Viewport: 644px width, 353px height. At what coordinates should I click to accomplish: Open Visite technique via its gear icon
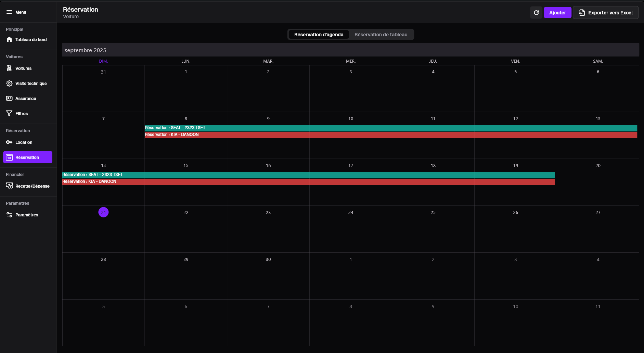[9, 83]
